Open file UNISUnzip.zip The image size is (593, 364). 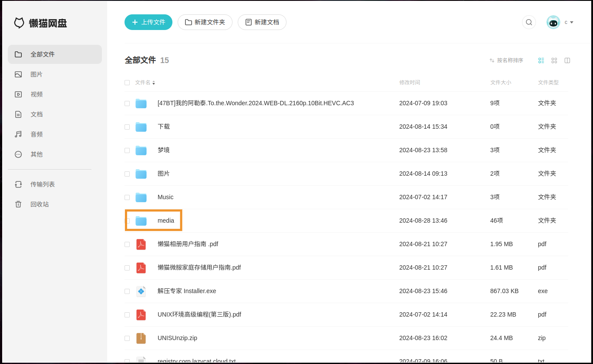click(x=177, y=338)
